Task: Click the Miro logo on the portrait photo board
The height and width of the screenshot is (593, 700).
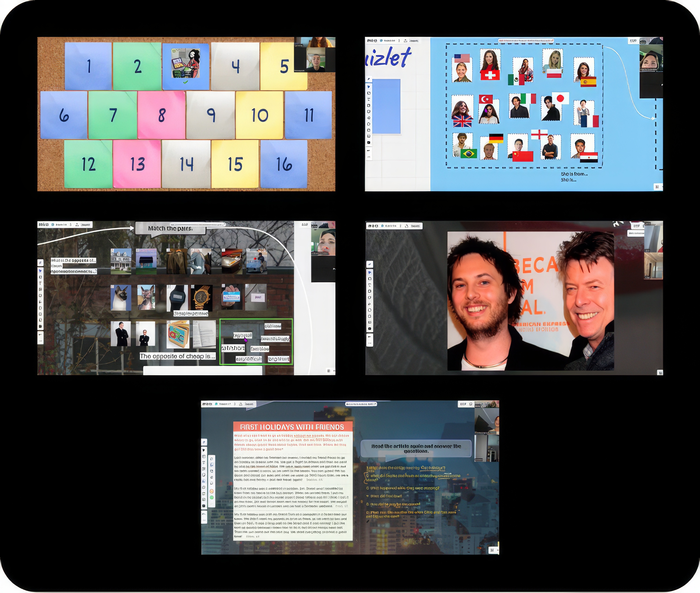Action: (x=373, y=226)
